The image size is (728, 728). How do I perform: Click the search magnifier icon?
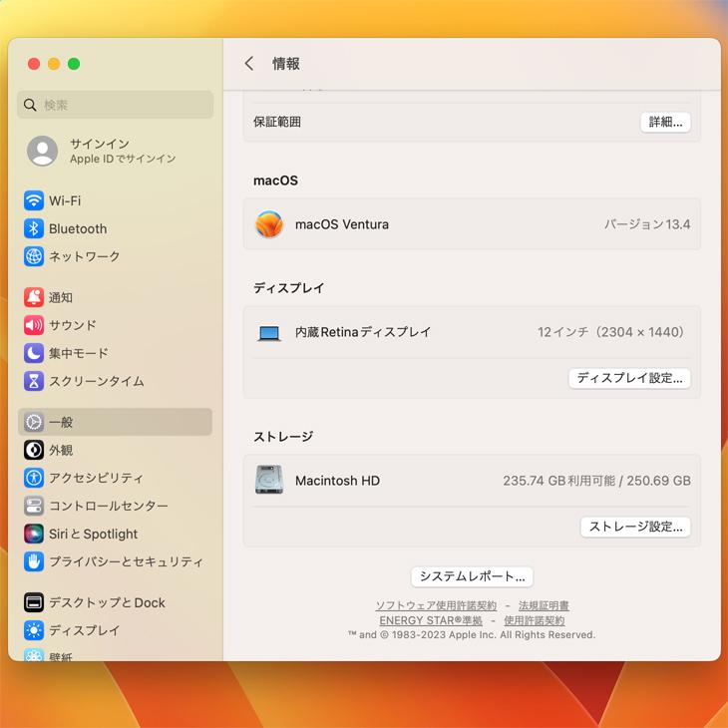coord(30,105)
